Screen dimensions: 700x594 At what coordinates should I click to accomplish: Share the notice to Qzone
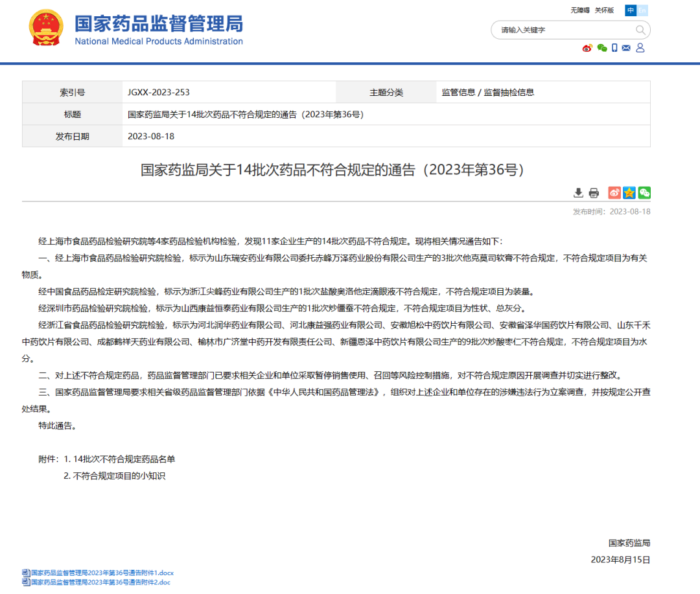(629, 192)
